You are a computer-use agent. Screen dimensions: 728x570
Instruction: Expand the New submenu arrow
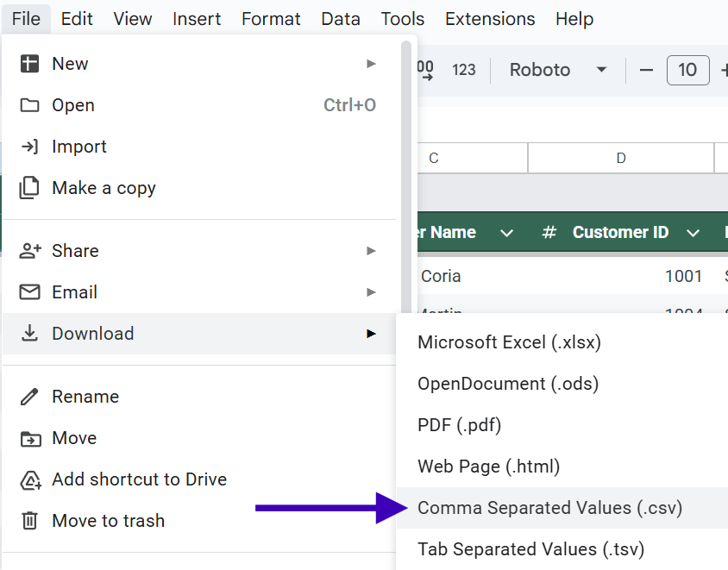coord(371,64)
